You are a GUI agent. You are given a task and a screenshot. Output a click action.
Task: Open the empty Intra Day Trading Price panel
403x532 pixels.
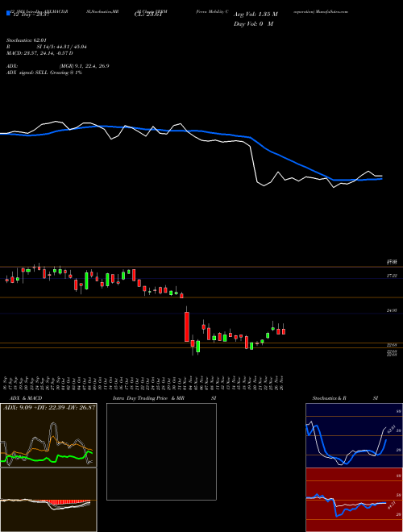(161, 451)
